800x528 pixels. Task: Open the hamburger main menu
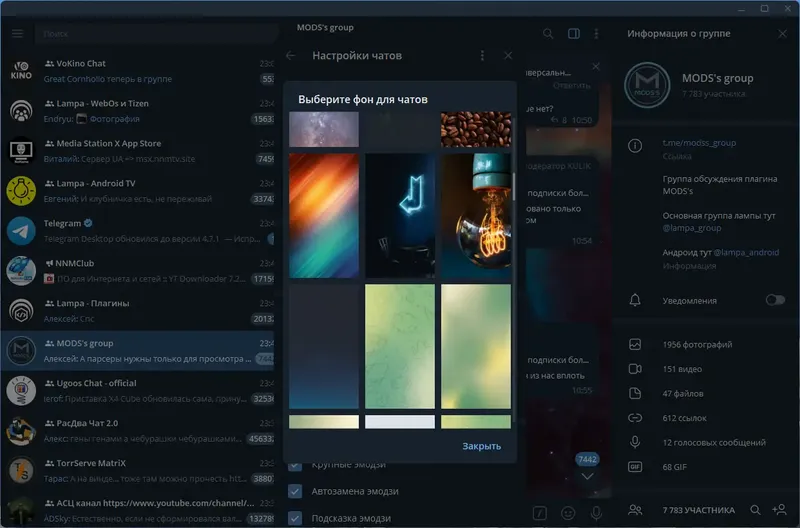(17, 34)
